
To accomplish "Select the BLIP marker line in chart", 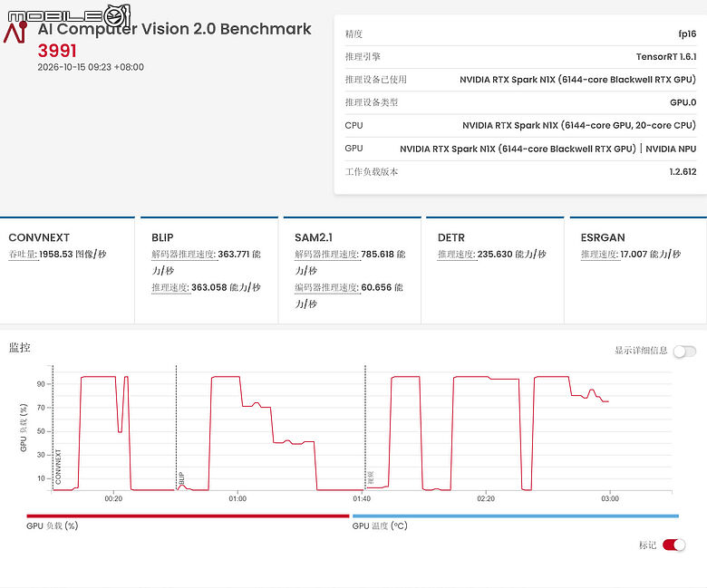I will pos(177,428).
